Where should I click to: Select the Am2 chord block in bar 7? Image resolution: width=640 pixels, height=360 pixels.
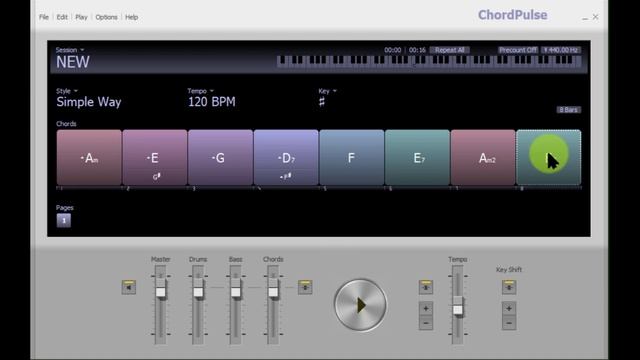(483, 158)
